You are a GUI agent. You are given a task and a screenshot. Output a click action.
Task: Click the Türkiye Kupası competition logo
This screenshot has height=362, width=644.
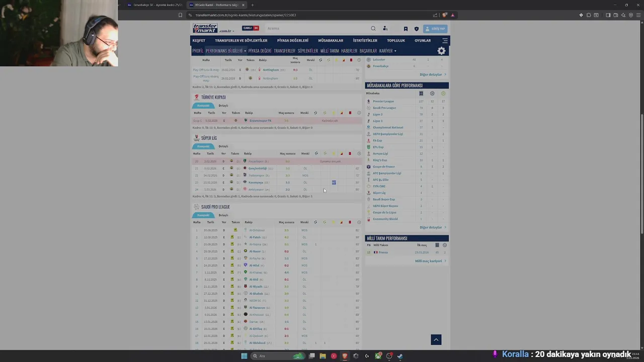point(196,97)
